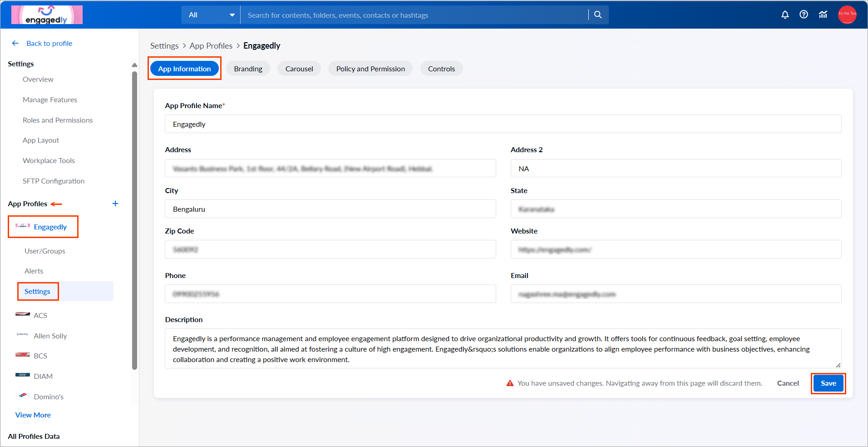Switch to the Branding tab

click(x=248, y=69)
